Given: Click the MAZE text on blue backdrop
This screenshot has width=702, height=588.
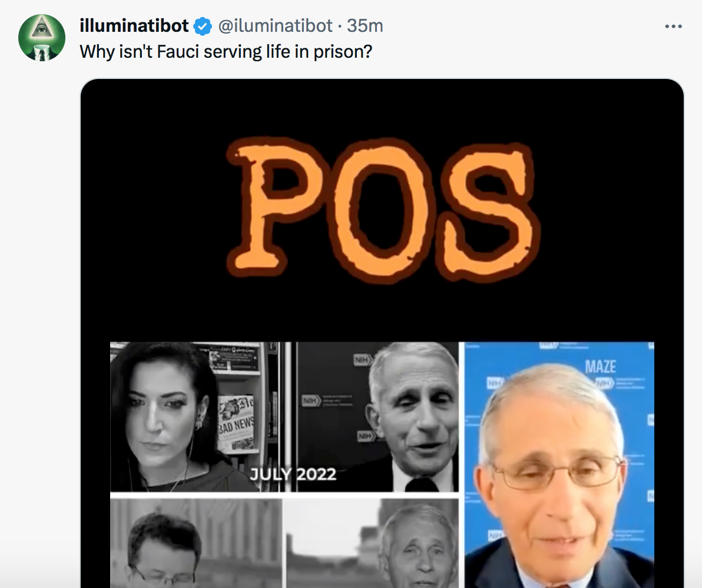Looking at the screenshot, I should click(x=600, y=367).
